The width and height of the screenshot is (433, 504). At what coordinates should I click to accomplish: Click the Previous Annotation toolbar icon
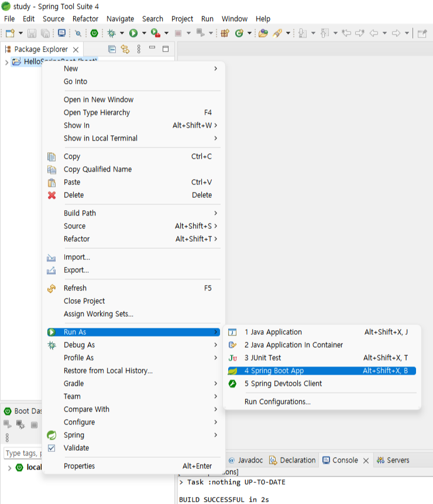point(325,33)
